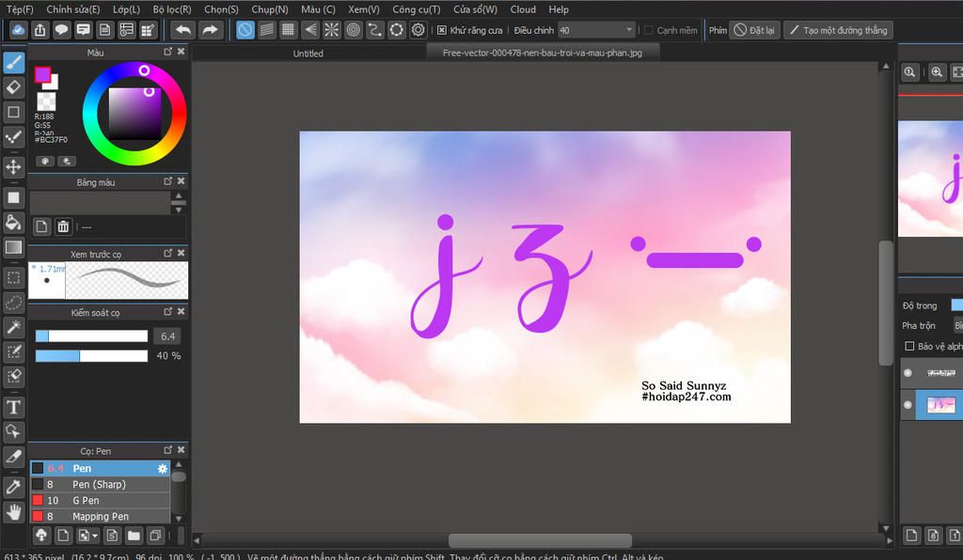Check the Bảo vệ alpha box
Image resolution: width=963 pixels, height=560 pixels.
pyautogui.click(x=909, y=346)
